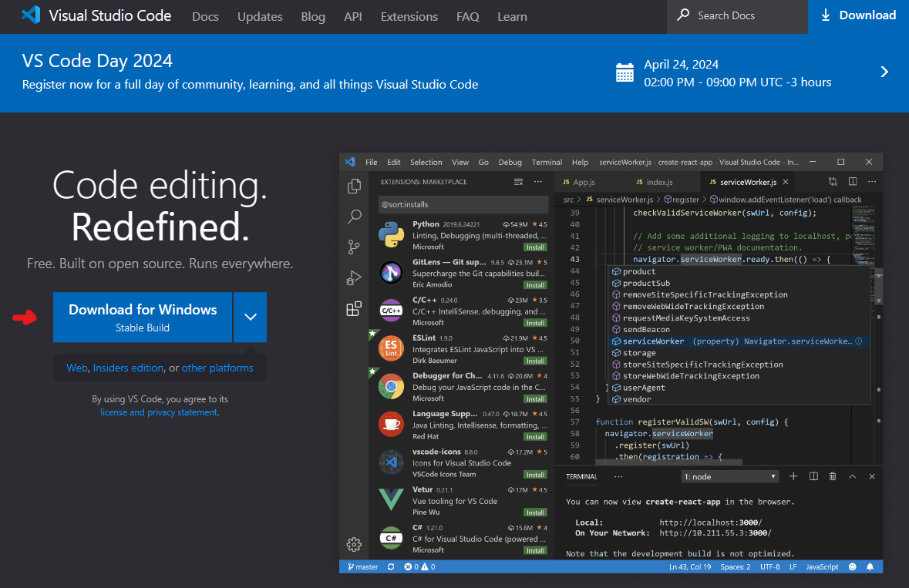The height and width of the screenshot is (588, 909).
Task: Click the master branch status bar item
Action: (x=363, y=567)
